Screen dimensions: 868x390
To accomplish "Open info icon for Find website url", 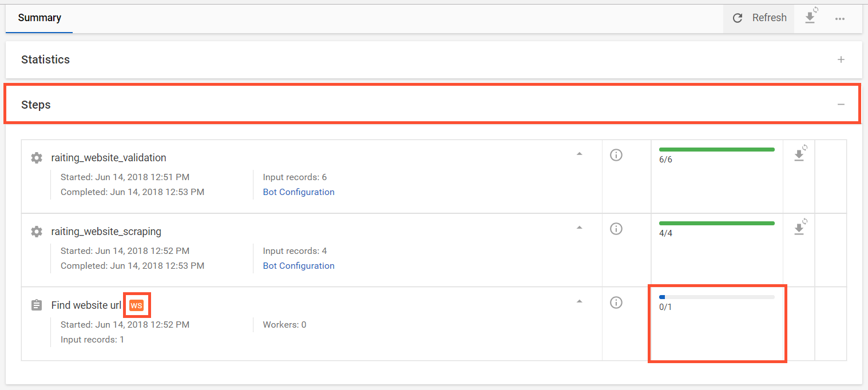I will pyautogui.click(x=616, y=303).
